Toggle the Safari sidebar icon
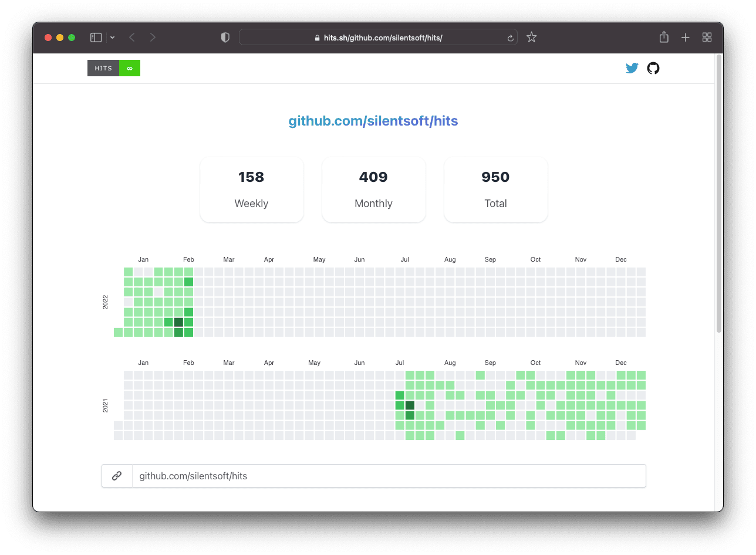The height and width of the screenshot is (555, 756). pos(96,38)
